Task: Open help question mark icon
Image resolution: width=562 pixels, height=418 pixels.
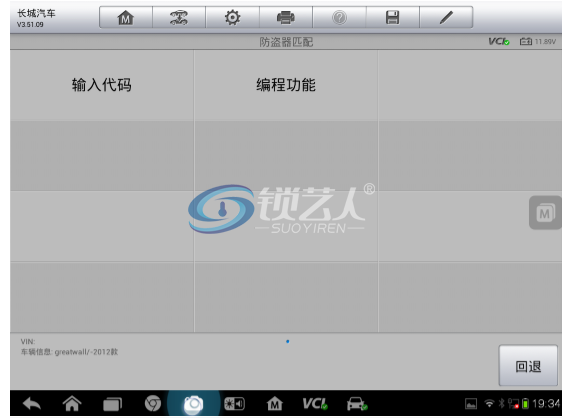Action: pyautogui.click(x=339, y=17)
